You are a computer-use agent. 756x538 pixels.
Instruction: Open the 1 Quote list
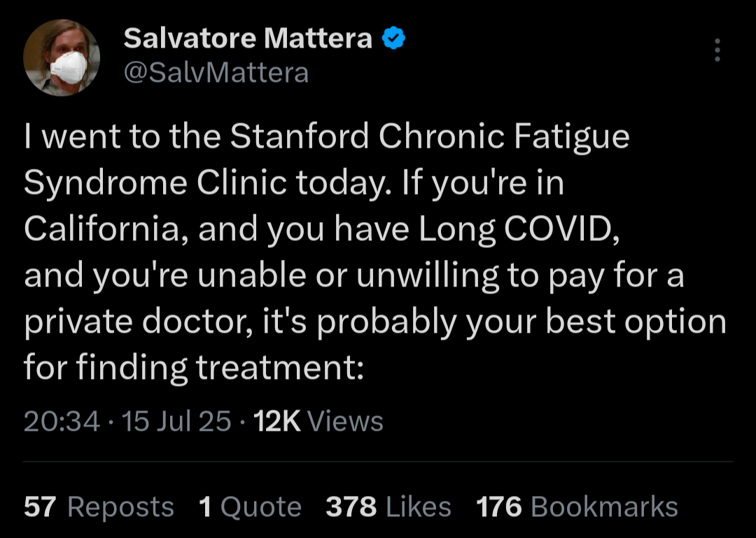tap(250, 506)
